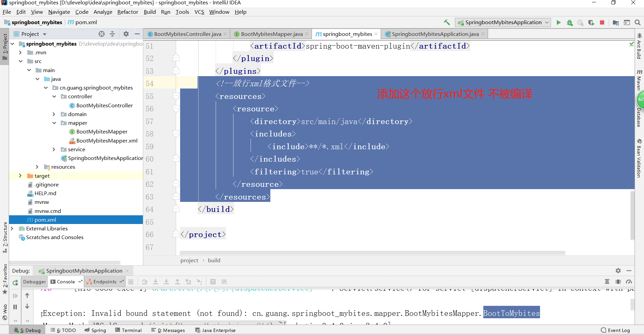Fold the resources tag at line 55

coord(176,96)
